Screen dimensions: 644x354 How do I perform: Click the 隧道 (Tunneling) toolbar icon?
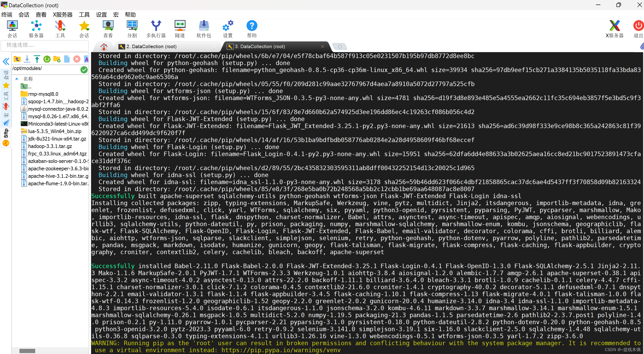180,29
